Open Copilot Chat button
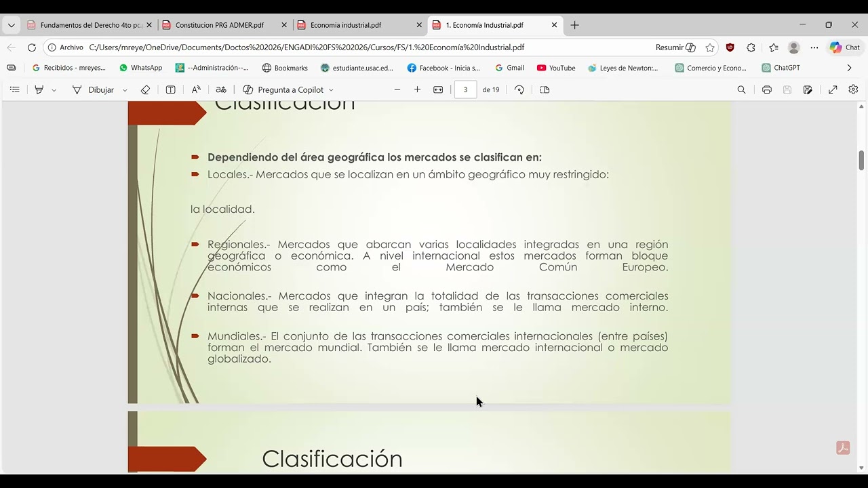The height and width of the screenshot is (488, 868). point(845,47)
